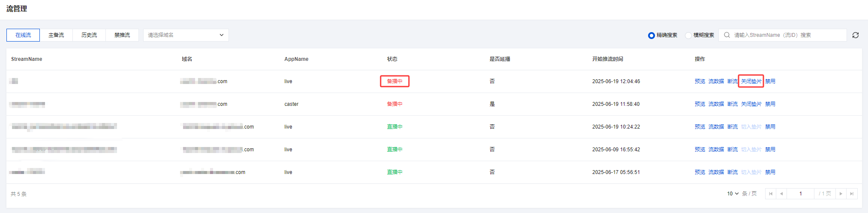Jump to the last page of results

(x=852, y=194)
